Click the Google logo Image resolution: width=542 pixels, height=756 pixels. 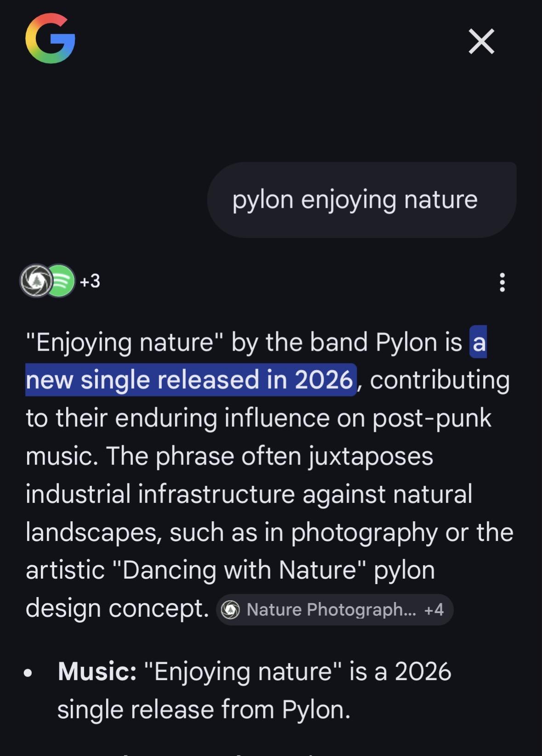[50, 38]
